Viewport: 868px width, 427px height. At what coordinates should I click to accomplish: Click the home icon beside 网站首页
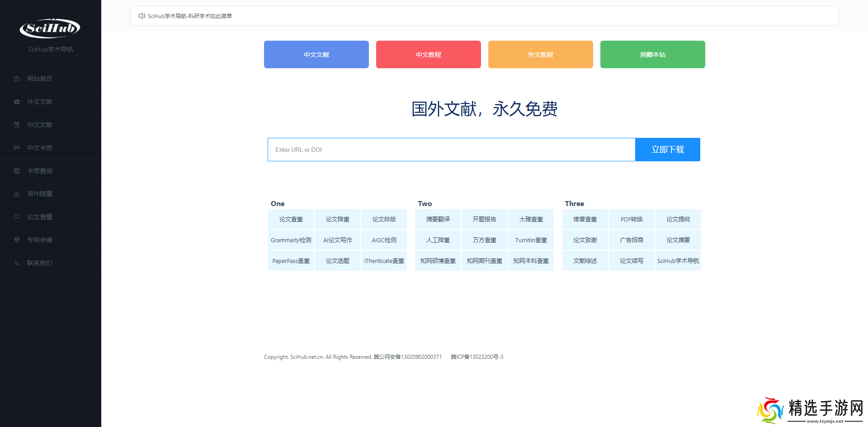17,79
